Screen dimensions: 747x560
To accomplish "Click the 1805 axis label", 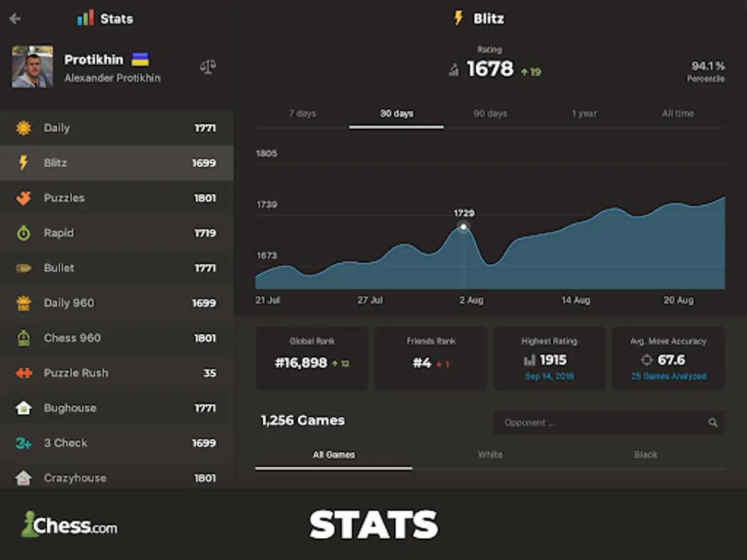I will (x=266, y=154).
